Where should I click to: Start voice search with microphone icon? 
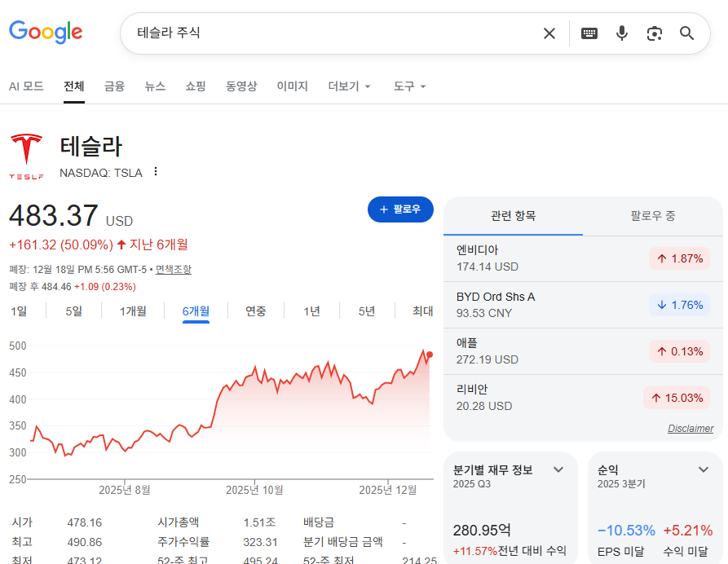click(x=622, y=33)
